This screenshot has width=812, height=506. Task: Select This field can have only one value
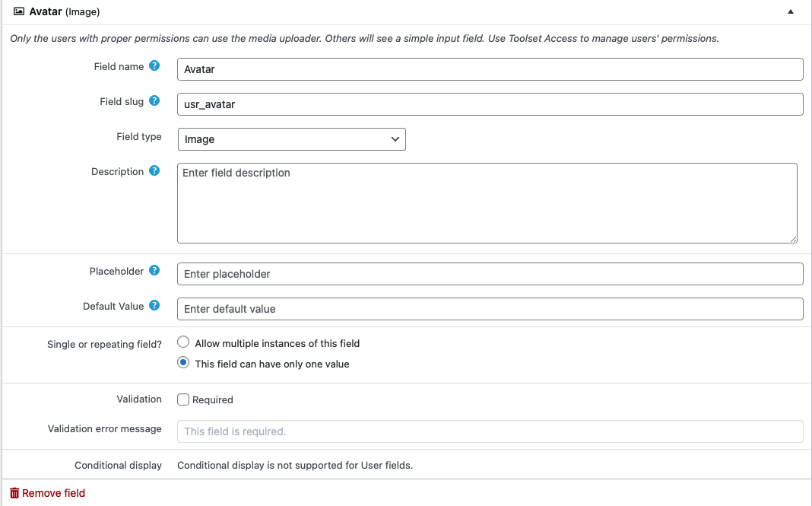(183, 364)
